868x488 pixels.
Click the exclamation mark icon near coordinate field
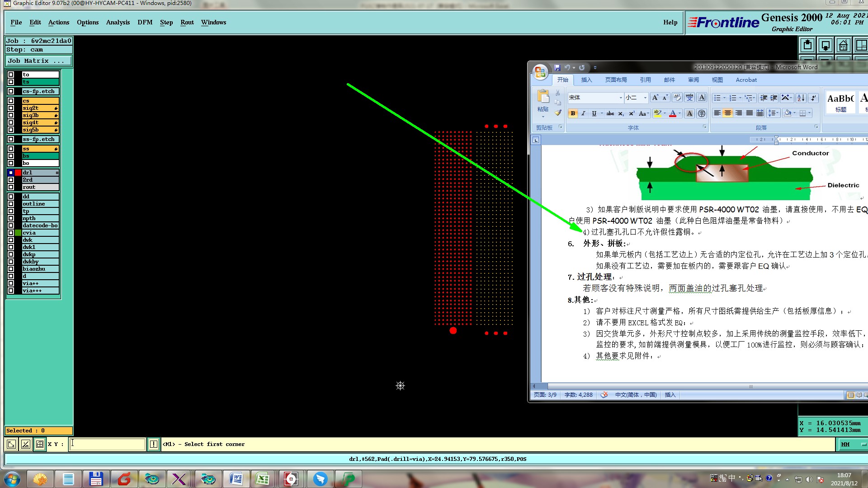point(154,444)
